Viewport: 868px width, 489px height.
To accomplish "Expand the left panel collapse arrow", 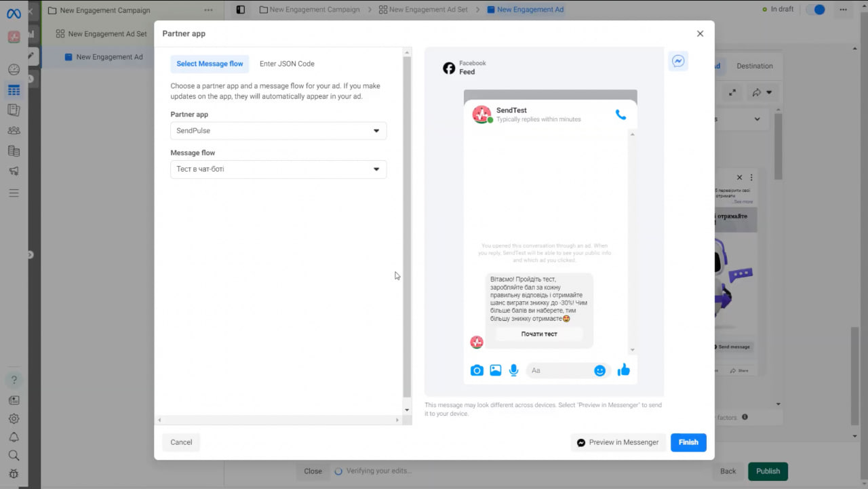I will 31,255.
